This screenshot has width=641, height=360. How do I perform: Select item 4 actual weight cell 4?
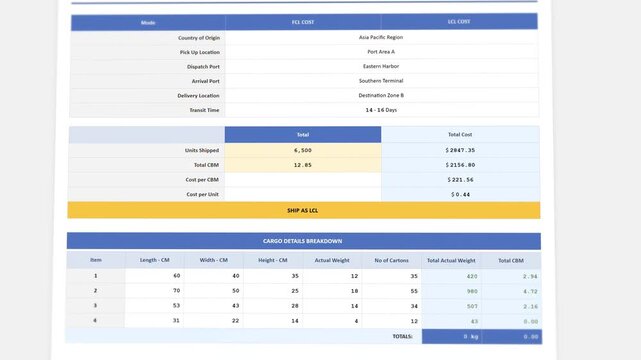[332, 321]
